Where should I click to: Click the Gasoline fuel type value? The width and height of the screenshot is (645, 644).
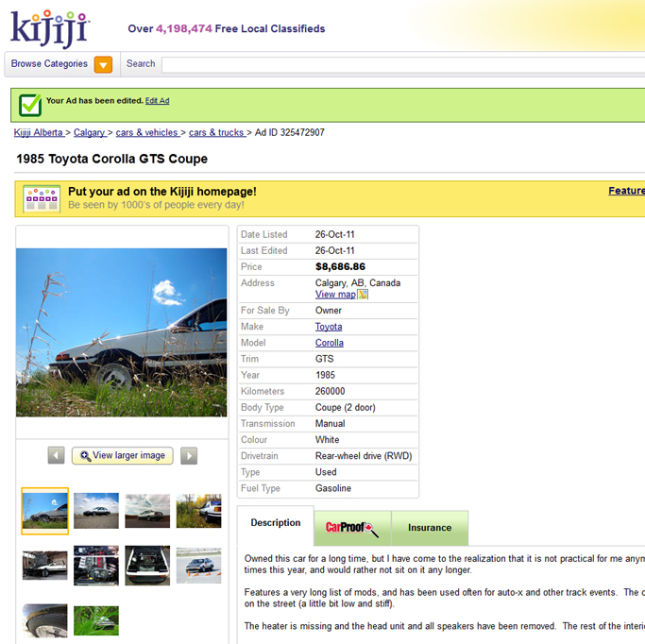coord(333,488)
